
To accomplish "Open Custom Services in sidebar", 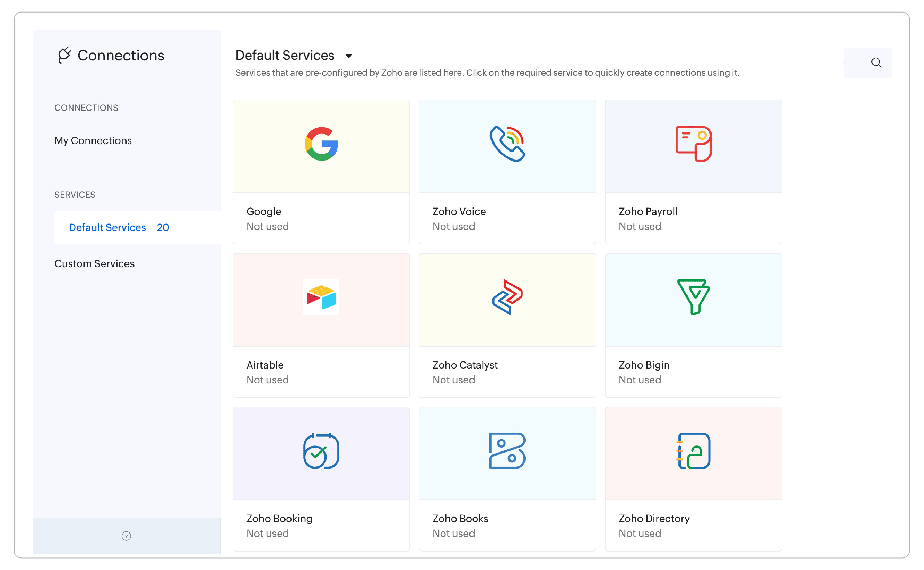I will point(94,263).
